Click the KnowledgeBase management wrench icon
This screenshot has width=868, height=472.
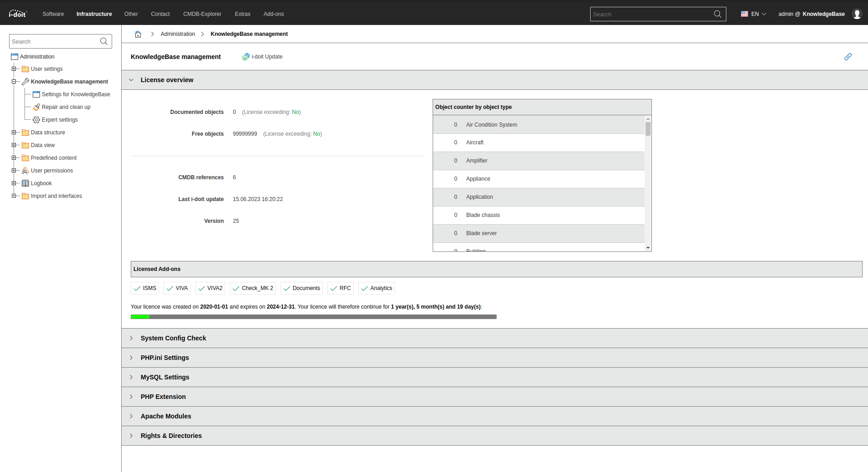click(25, 82)
